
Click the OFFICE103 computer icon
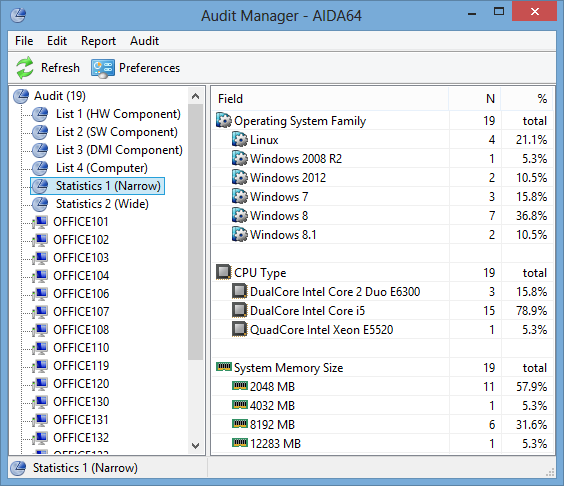[40, 258]
